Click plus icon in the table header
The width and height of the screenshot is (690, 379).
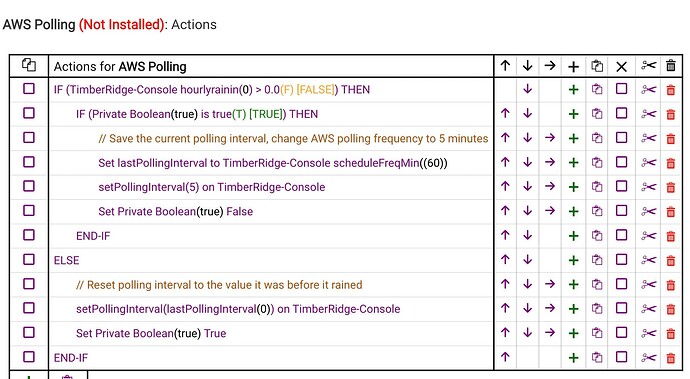point(573,66)
